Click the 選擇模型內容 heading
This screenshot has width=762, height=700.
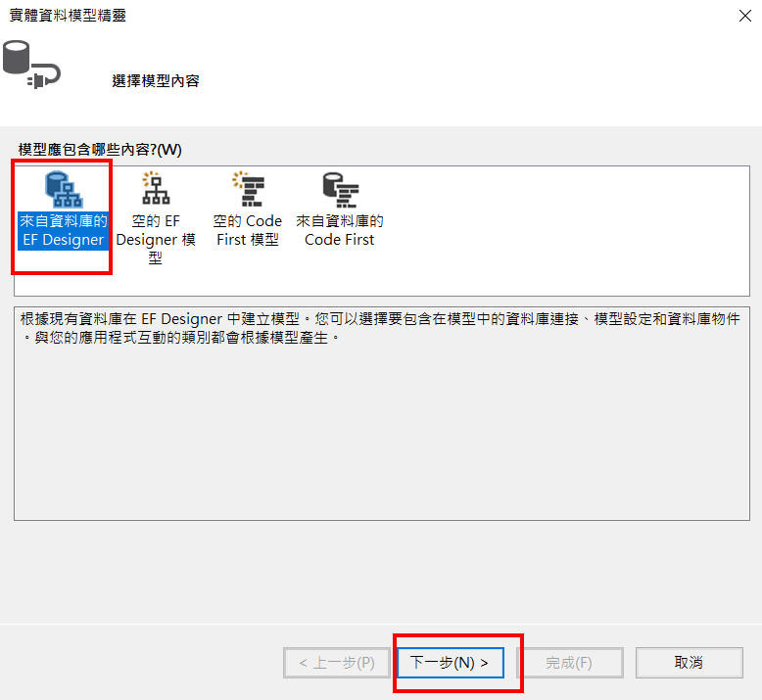point(156,80)
